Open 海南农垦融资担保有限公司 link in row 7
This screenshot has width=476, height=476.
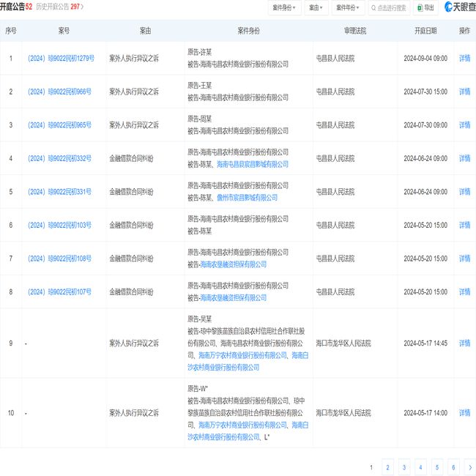[233, 264]
